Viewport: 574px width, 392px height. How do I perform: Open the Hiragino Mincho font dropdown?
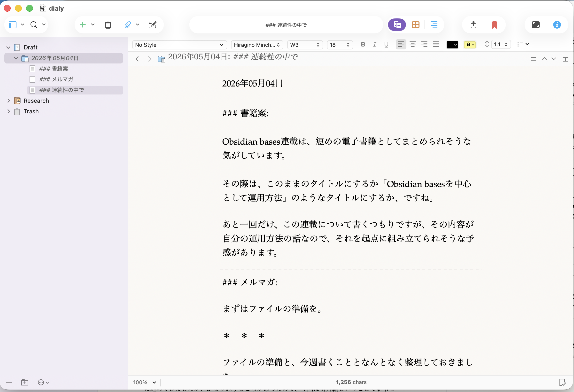click(x=257, y=45)
